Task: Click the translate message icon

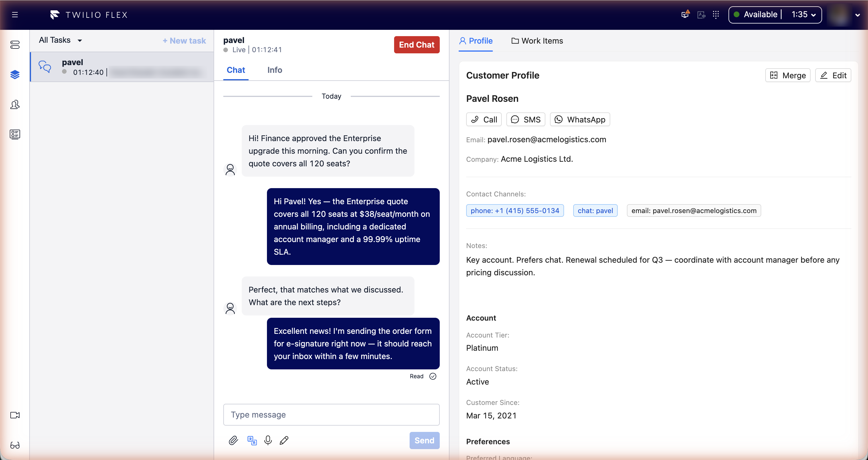Action: (x=252, y=440)
